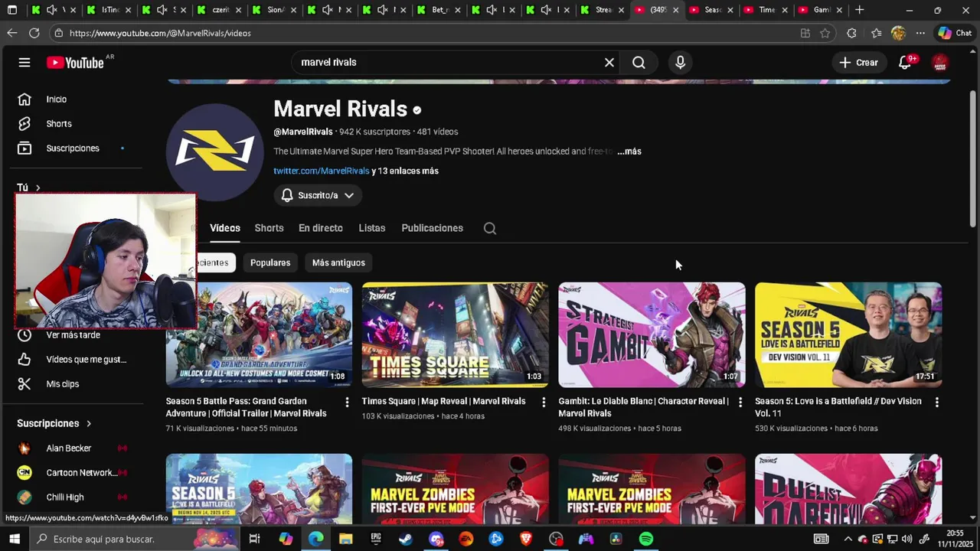980x551 pixels.
Task: Play the Season 5 Dev Vision thumbnail
Action: click(848, 335)
